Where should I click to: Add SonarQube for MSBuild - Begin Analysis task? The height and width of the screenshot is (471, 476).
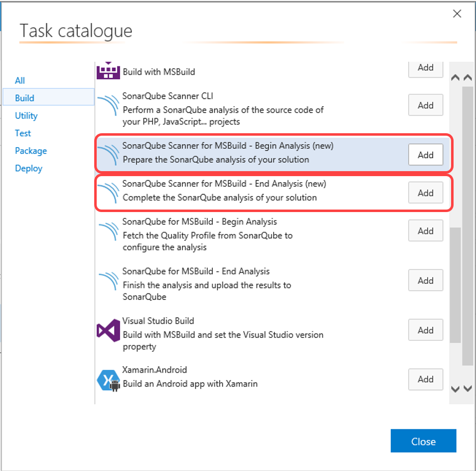[426, 231]
